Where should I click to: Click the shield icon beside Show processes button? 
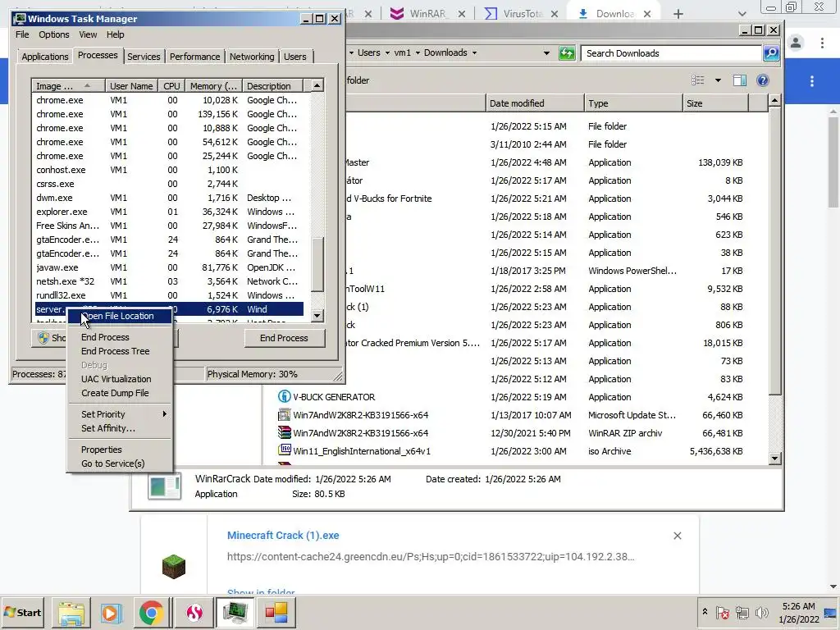tap(43, 338)
